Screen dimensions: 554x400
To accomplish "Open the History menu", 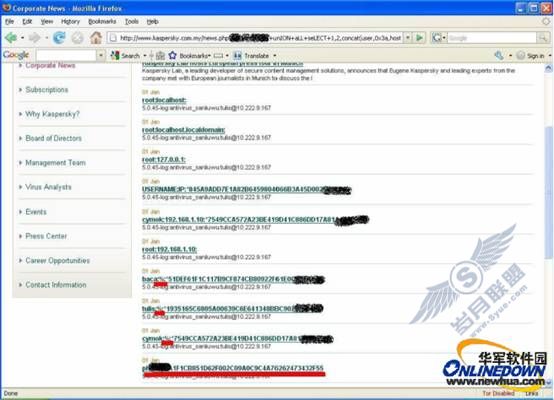I will click(x=70, y=22).
